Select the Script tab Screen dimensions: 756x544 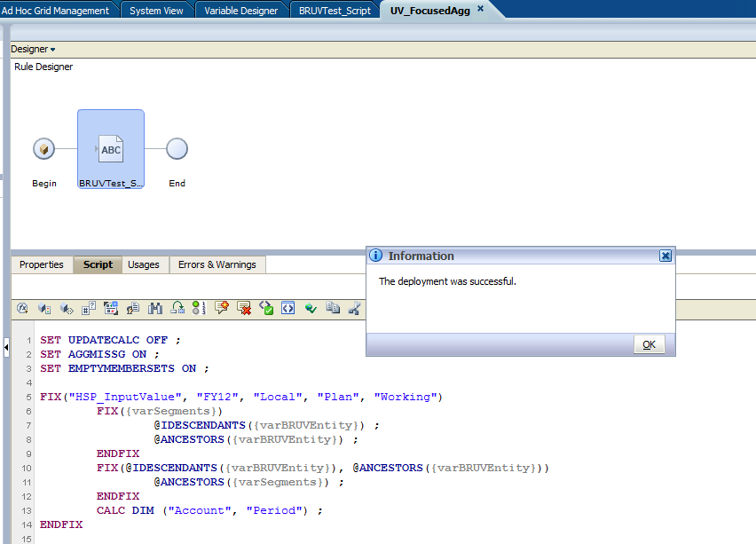pos(98,264)
